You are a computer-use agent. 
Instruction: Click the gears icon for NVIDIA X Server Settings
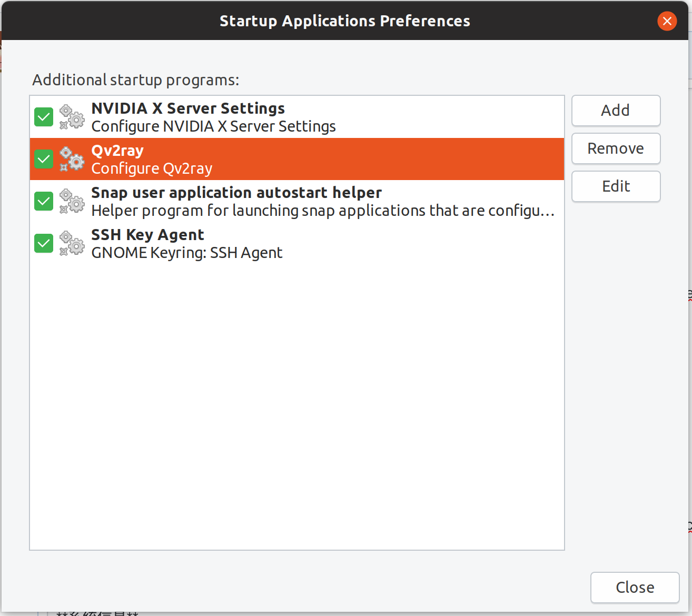(x=72, y=117)
